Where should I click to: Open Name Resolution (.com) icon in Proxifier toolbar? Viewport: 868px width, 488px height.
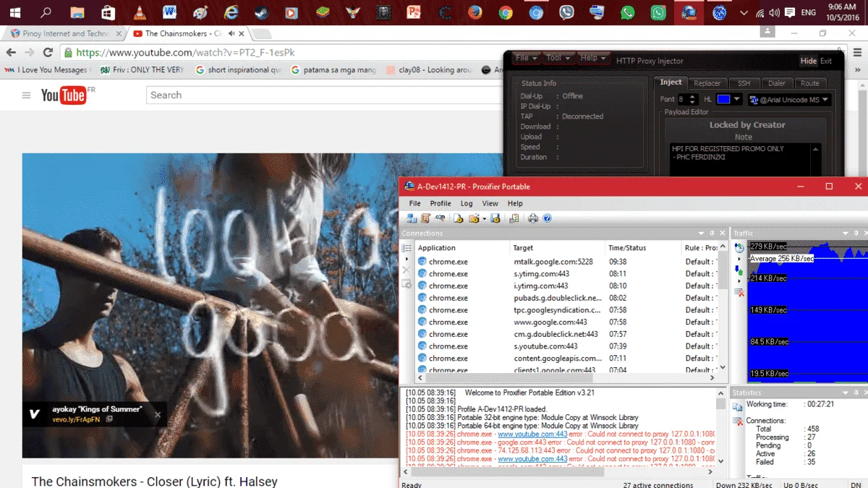(439, 218)
